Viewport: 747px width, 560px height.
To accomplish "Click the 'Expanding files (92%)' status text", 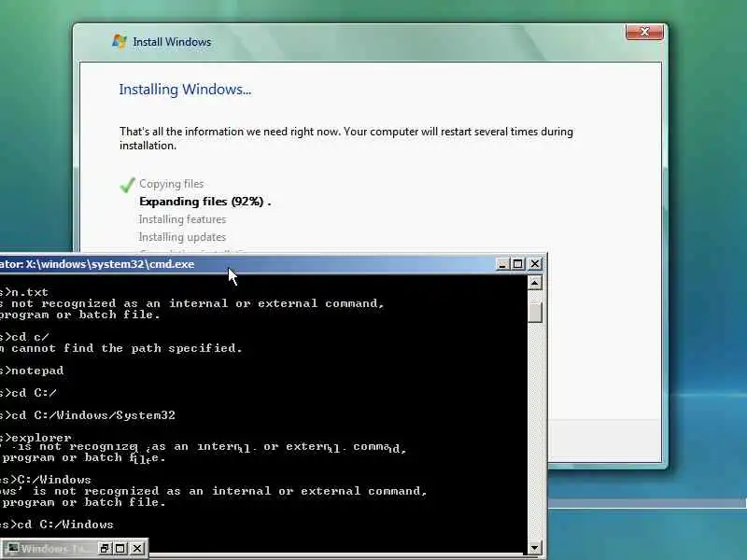I will [x=204, y=202].
